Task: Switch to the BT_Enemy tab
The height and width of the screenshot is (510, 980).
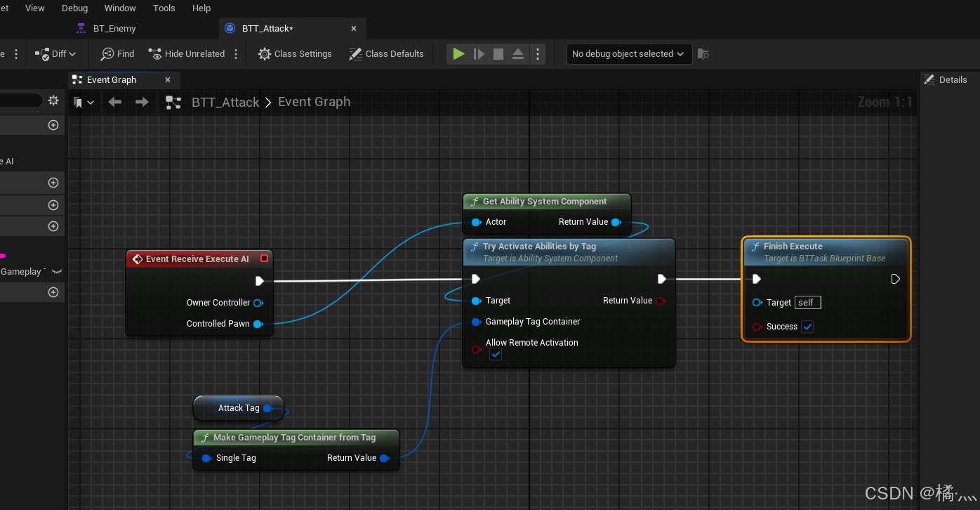Action: [x=105, y=29]
